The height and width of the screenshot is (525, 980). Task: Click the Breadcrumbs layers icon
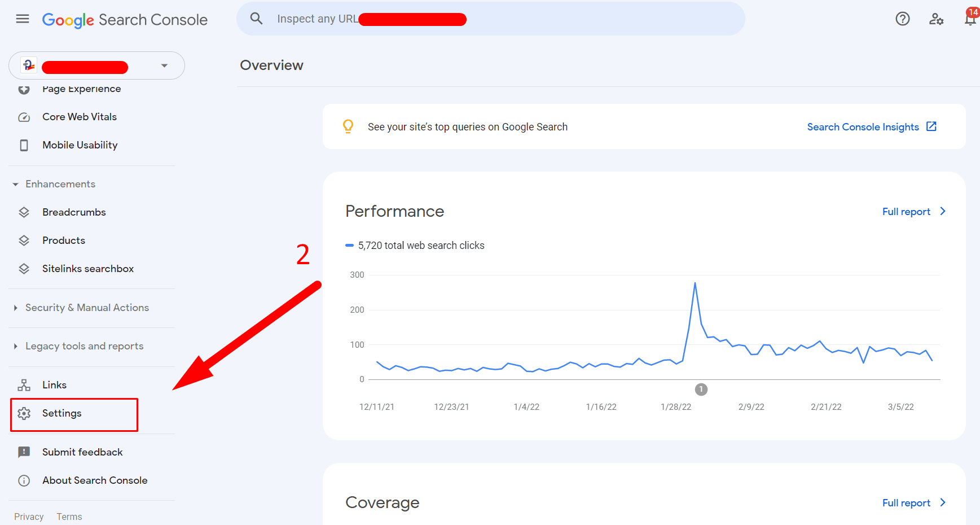[24, 212]
